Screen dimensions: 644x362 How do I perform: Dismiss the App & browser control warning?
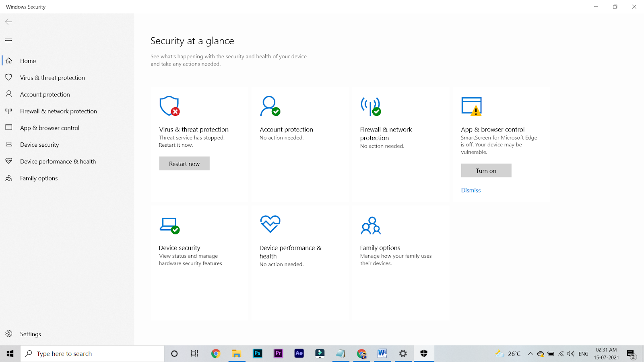click(x=471, y=190)
